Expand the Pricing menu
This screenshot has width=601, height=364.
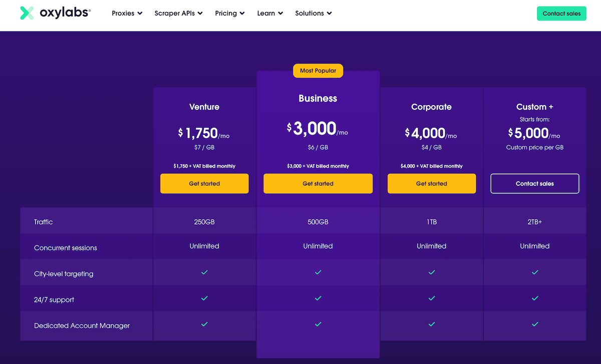pyautogui.click(x=230, y=14)
